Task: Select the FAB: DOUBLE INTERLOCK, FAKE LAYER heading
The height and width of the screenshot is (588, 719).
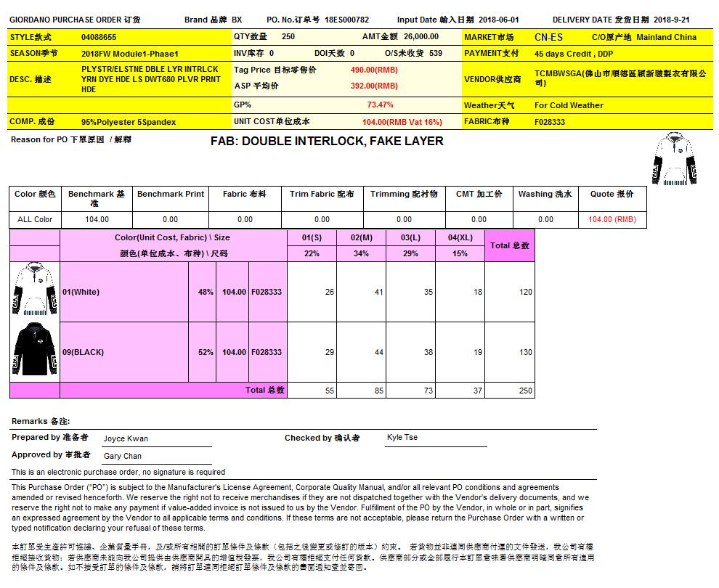Action: click(327, 141)
